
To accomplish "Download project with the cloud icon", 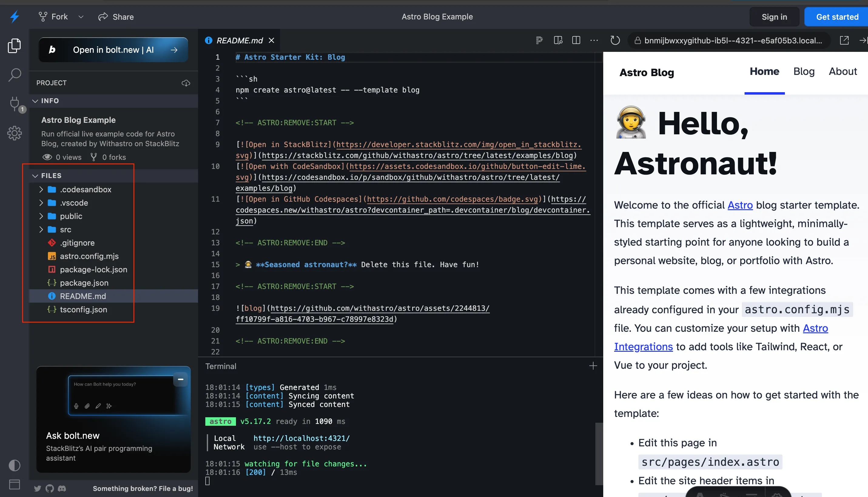I will point(186,83).
